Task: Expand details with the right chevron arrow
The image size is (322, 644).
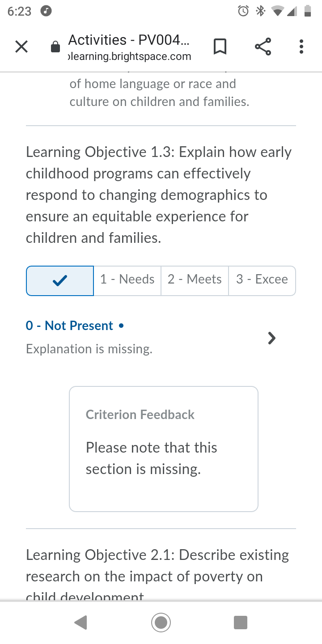Action: coord(271,338)
